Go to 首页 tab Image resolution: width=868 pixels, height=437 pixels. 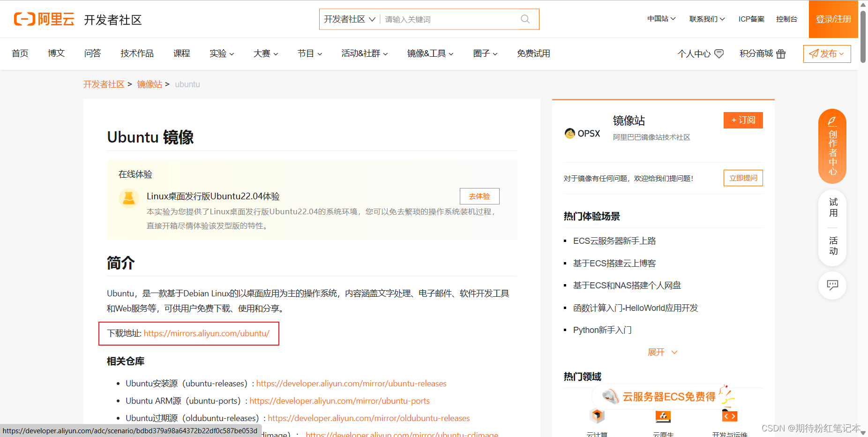pyautogui.click(x=20, y=53)
